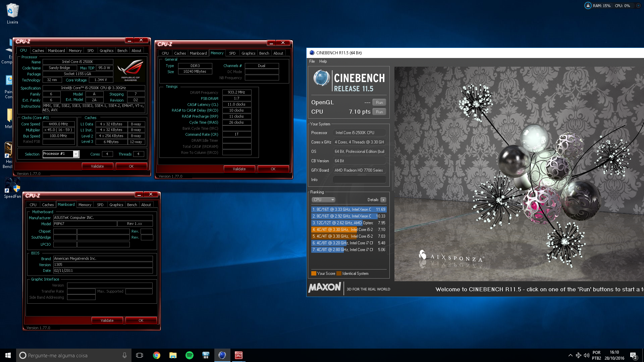Switch to Cinebench taskbar icon
644x362 pixels.
(222, 355)
